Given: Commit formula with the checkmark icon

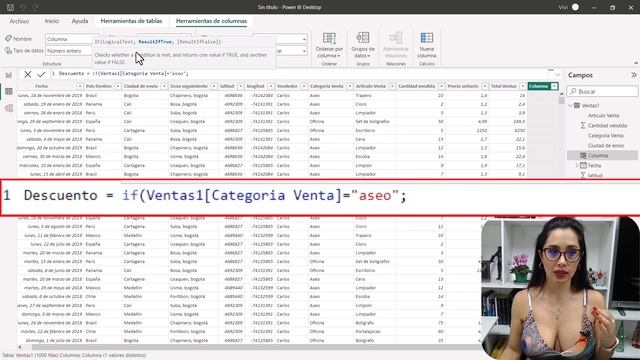Looking at the screenshot, I should click(x=41, y=74).
